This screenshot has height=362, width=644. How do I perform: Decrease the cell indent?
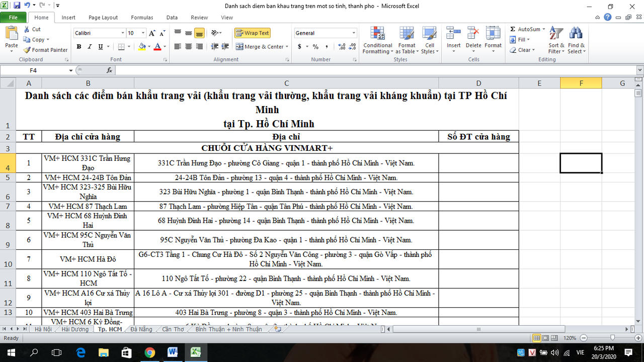pyautogui.click(x=215, y=47)
